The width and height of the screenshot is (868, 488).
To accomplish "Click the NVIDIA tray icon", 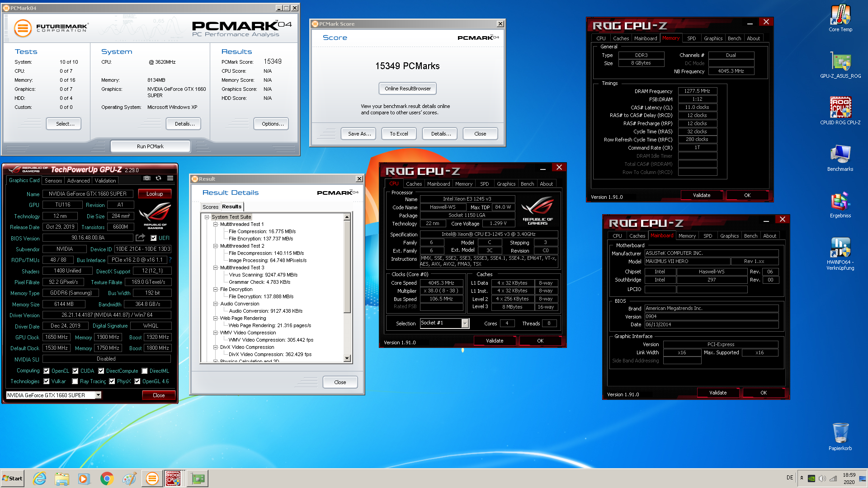I will 811,479.
